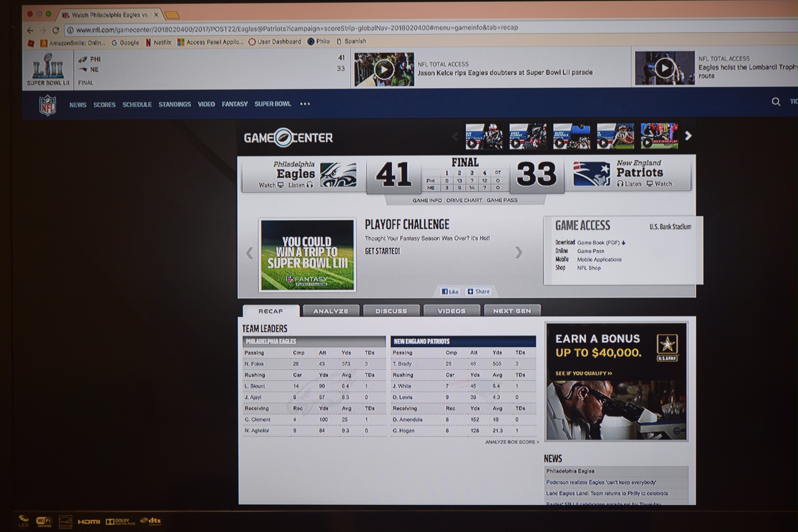Image resolution: width=798 pixels, height=532 pixels.
Task: Click SEE IF YOU QUALIFY Army ad link
Action: click(x=584, y=373)
